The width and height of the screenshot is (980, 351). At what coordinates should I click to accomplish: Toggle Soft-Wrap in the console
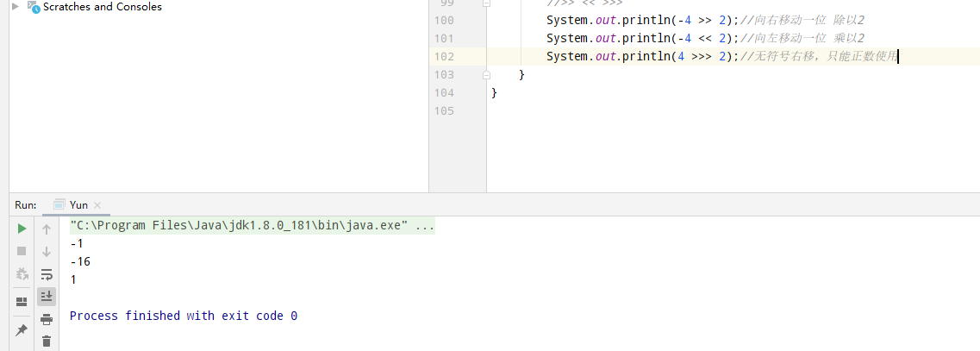tap(47, 274)
